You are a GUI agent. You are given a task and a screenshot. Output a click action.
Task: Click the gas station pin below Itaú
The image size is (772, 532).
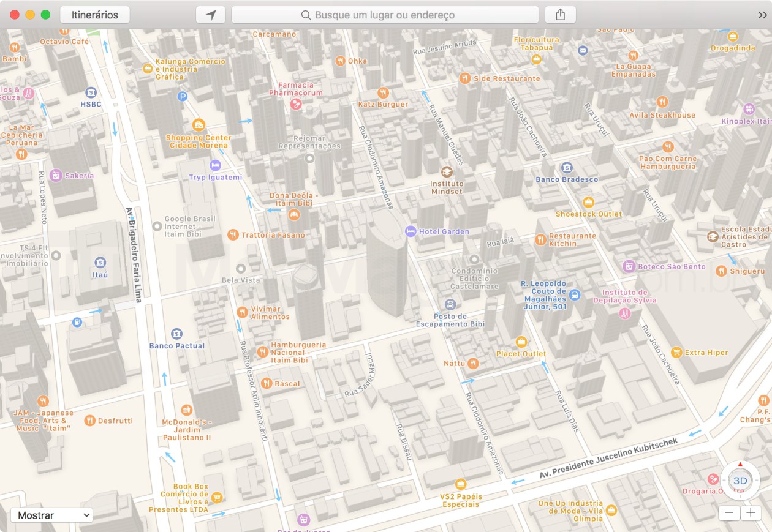click(x=77, y=322)
